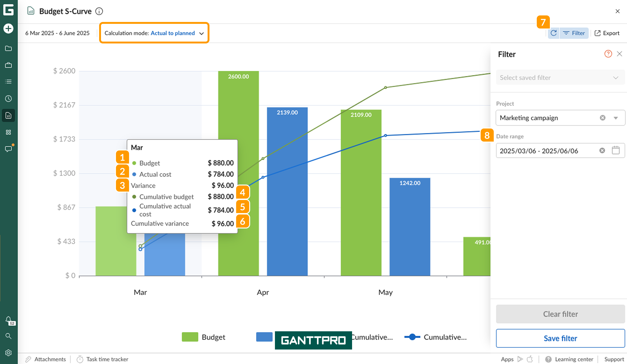Click the refresh icon next to Filter
The width and height of the screenshot is (627, 364).
[553, 33]
